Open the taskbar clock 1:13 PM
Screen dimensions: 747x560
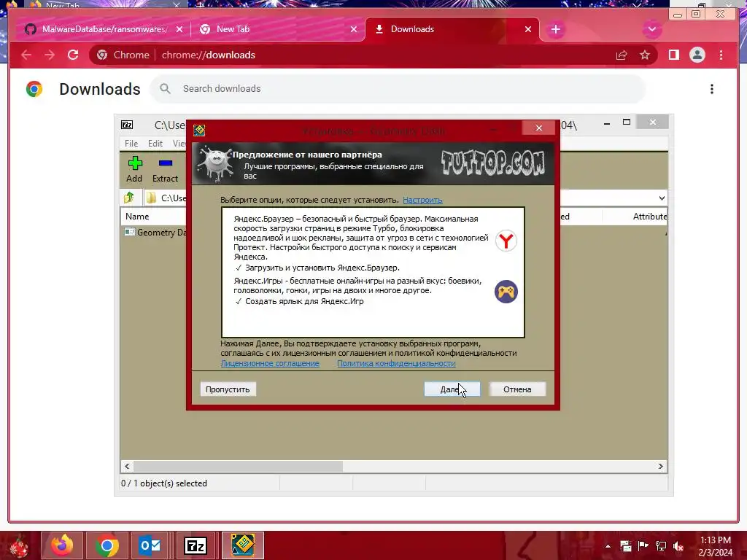click(715, 546)
